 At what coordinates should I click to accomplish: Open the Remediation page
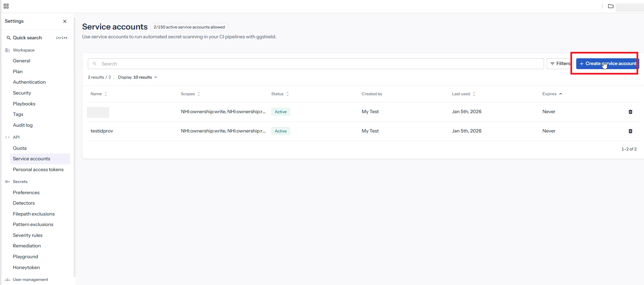pyautogui.click(x=27, y=246)
